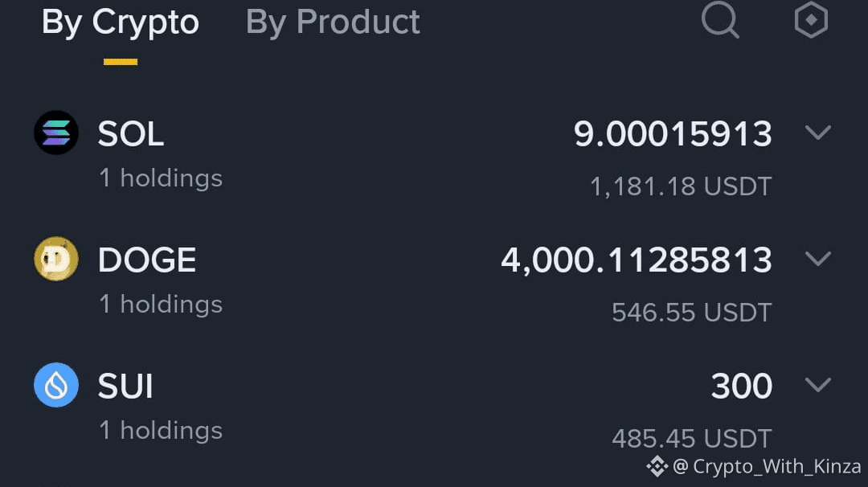Viewport: 868px width, 487px height.
Task: Tap the hexagon settings icon
Action: tap(811, 20)
